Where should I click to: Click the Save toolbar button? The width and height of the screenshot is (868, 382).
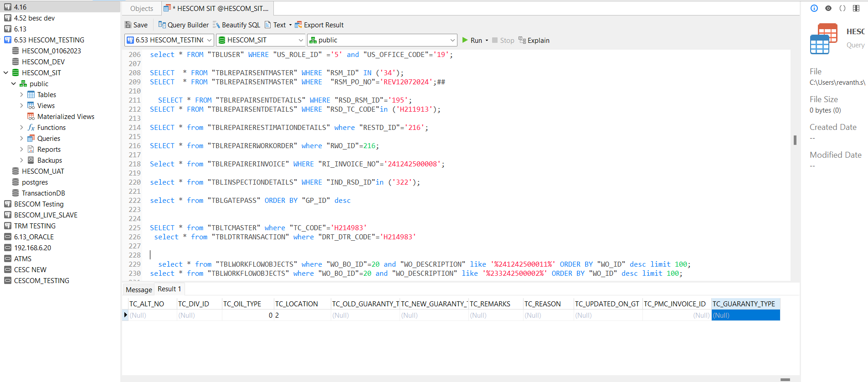click(x=136, y=25)
